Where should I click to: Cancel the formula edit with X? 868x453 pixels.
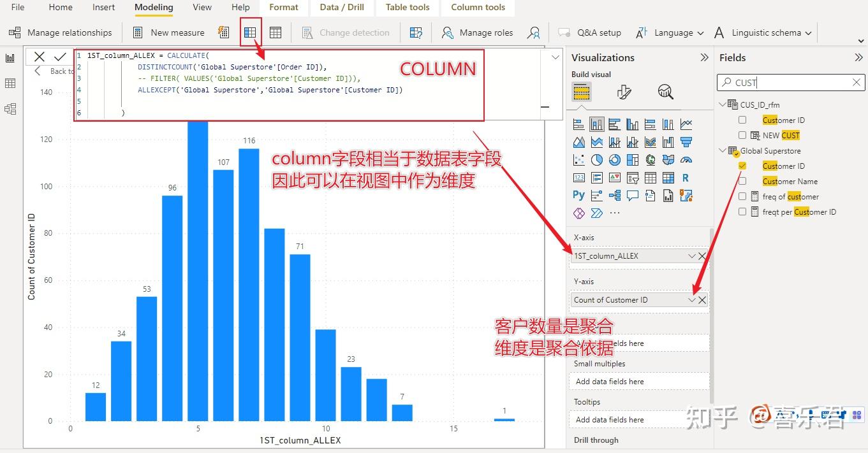pyautogui.click(x=40, y=57)
